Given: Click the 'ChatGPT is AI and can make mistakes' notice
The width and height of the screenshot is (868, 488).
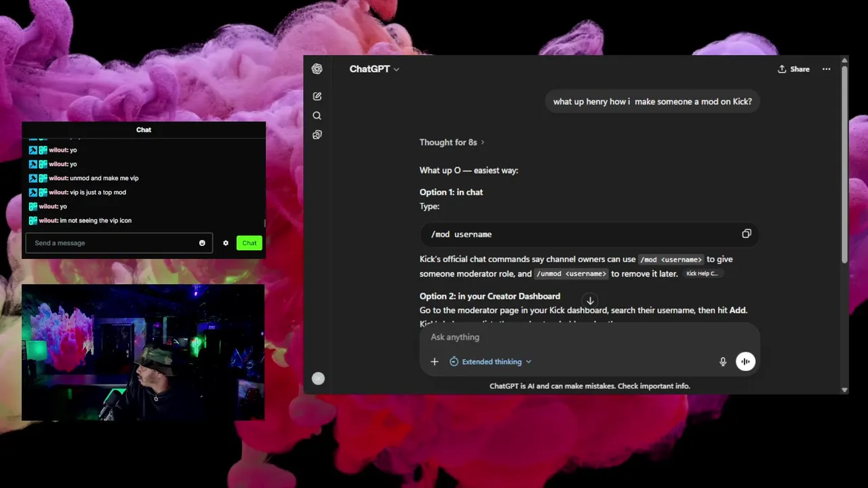Looking at the screenshot, I should pos(589,386).
